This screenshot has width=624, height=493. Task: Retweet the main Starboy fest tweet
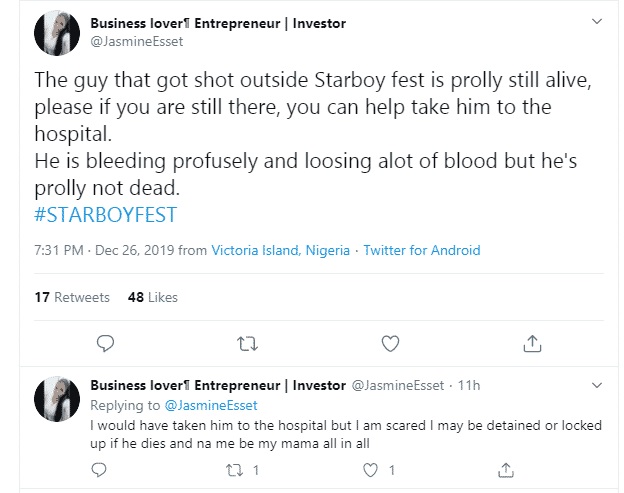coord(247,343)
